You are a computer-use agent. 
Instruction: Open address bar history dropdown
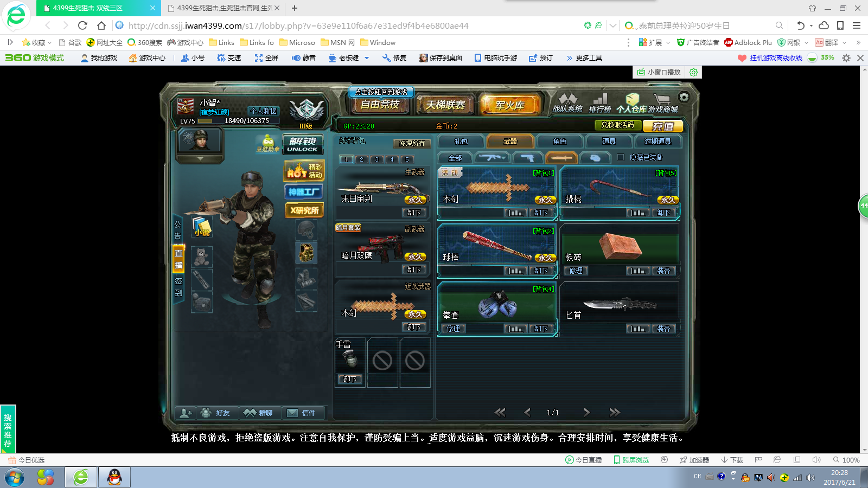(613, 25)
